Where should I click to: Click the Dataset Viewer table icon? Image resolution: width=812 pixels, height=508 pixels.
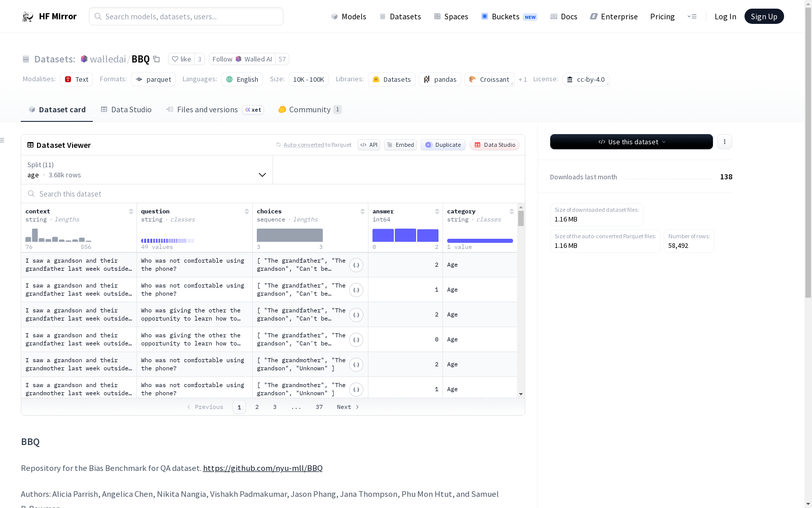point(30,145)
